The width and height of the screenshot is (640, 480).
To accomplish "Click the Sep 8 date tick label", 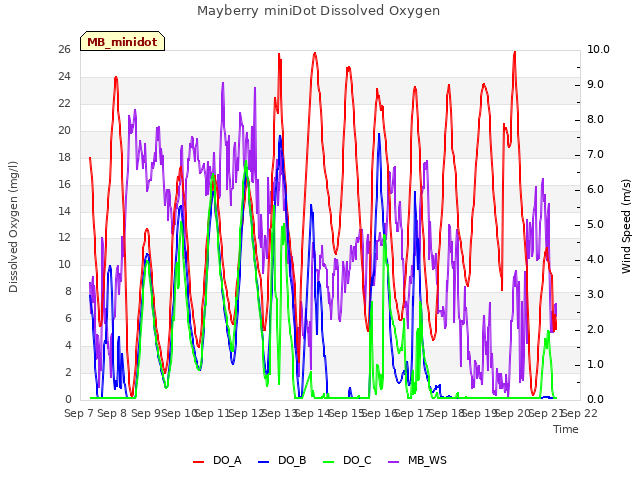I will point(112,413).
